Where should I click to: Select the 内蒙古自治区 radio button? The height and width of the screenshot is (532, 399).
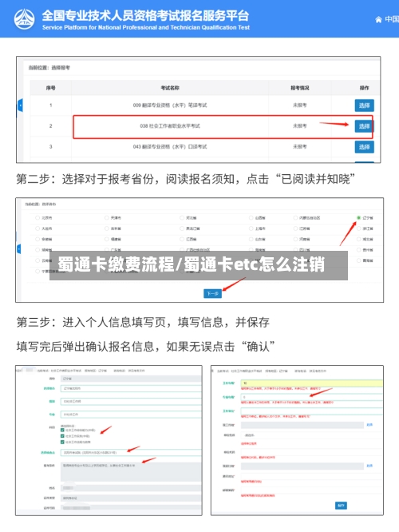(295, 218)
